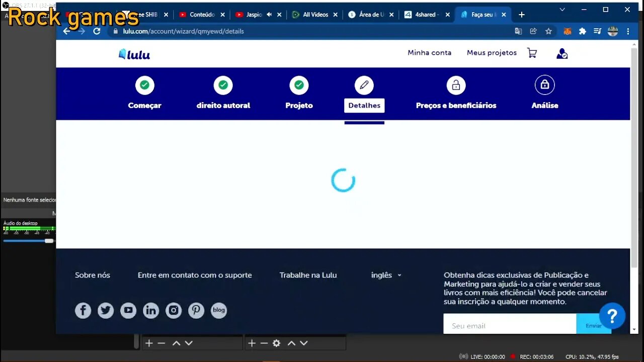Click the Detalhes pencil step icon
This screenshot has width=644, height=362.
[x=364, y=85]
